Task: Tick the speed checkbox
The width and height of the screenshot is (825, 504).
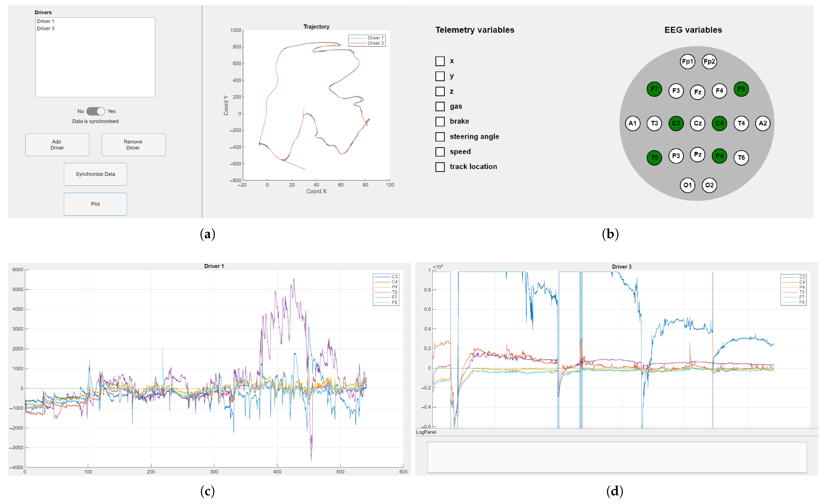Action: tap(440, 152)
